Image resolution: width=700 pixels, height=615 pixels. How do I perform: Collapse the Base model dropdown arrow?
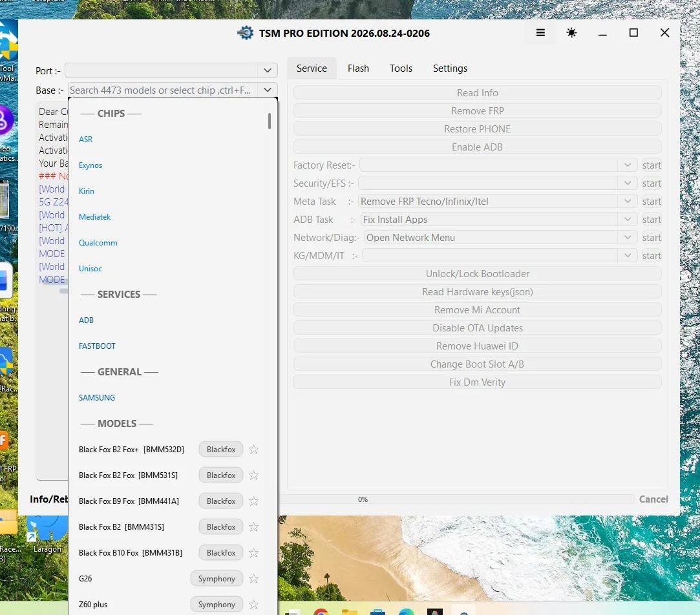pos(268,90)
